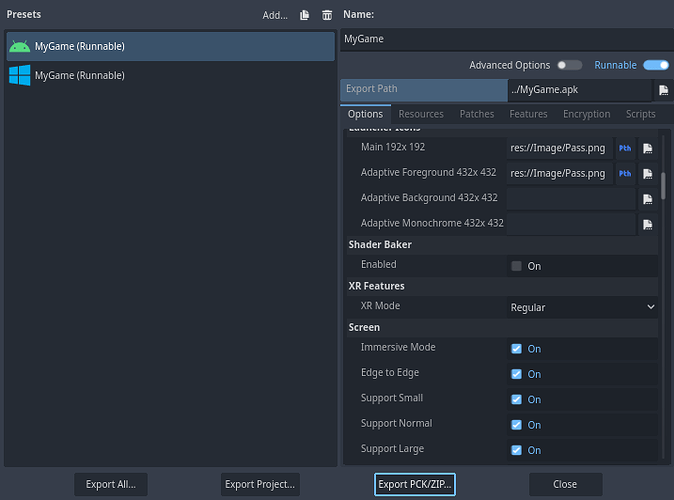This screenshot has height=500, width=674.
Task: Open the Encryption tab
Action: tap(586, 114)
